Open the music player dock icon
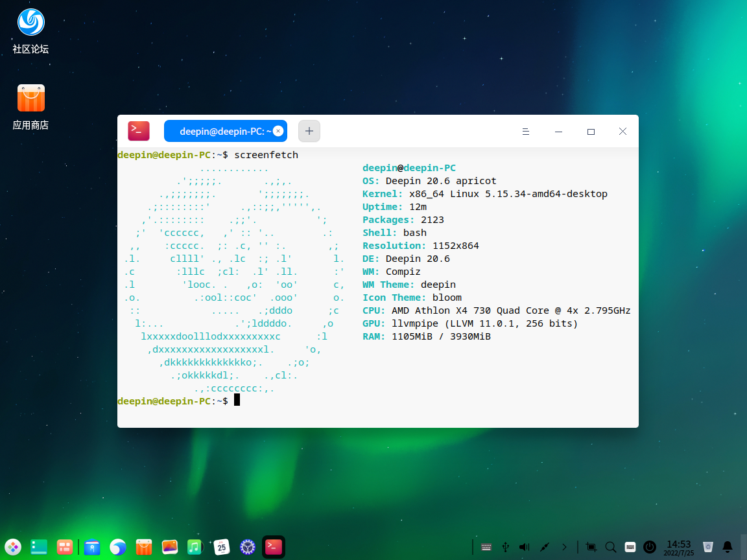This screenshot has height=560, width=747. [x=195, y=547]
